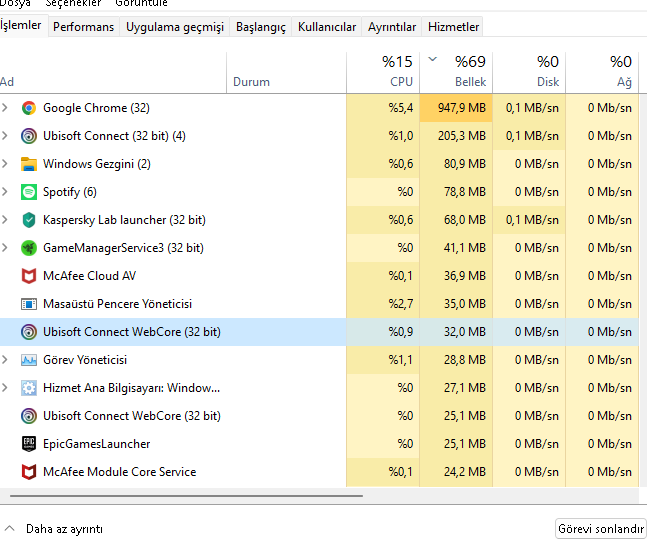Click icon of Ubisoft Connect WebCore using 25,1 MB

point(29,416)
